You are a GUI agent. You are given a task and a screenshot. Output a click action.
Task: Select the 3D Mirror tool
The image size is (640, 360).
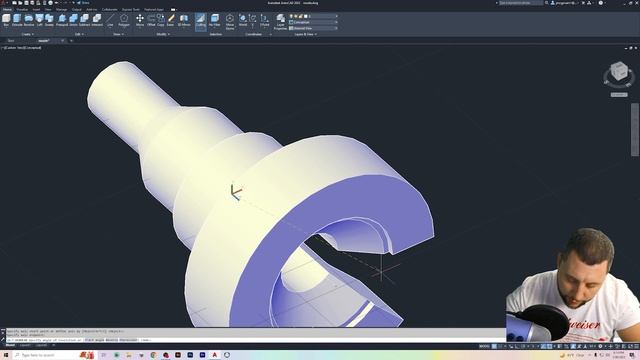184,20
